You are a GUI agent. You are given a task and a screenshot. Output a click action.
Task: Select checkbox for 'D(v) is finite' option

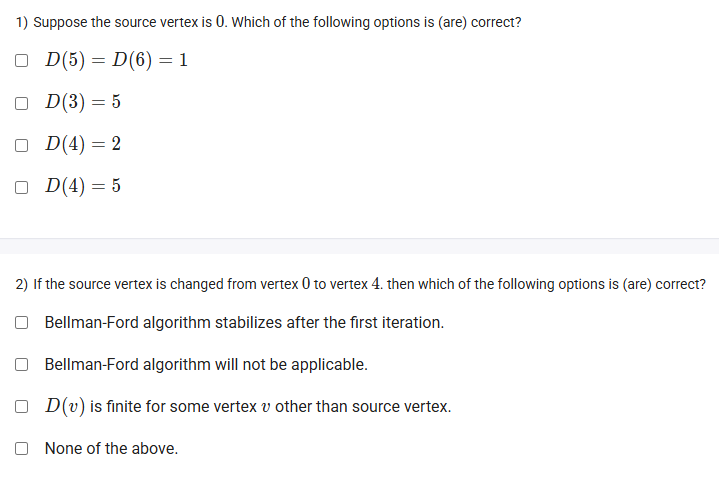click(22, 407)
